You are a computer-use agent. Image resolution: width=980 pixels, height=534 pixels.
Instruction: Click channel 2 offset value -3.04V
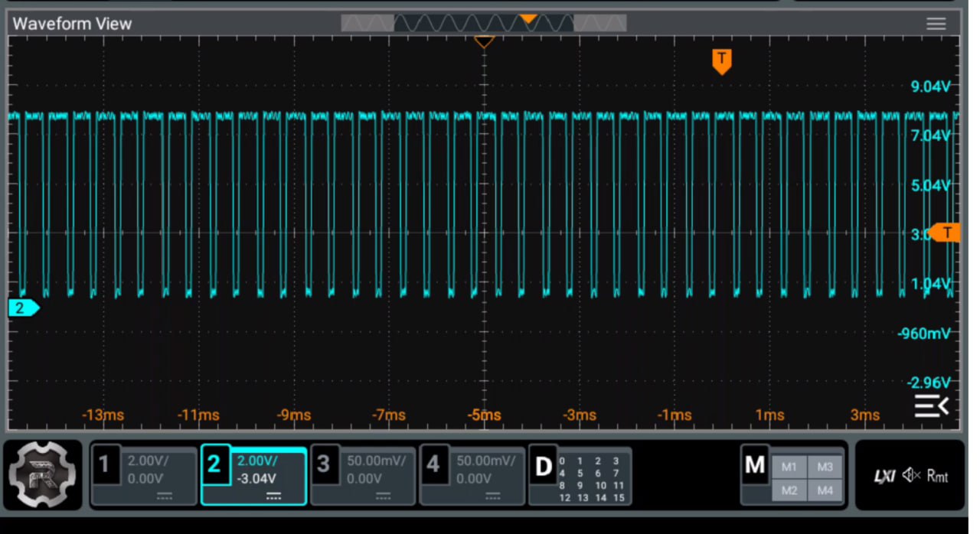(x=257, y=479)
